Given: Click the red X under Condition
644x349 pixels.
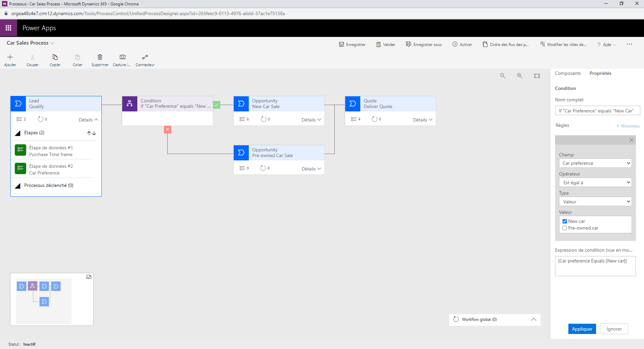Looking at the screenshot, I should pos(168,130).
